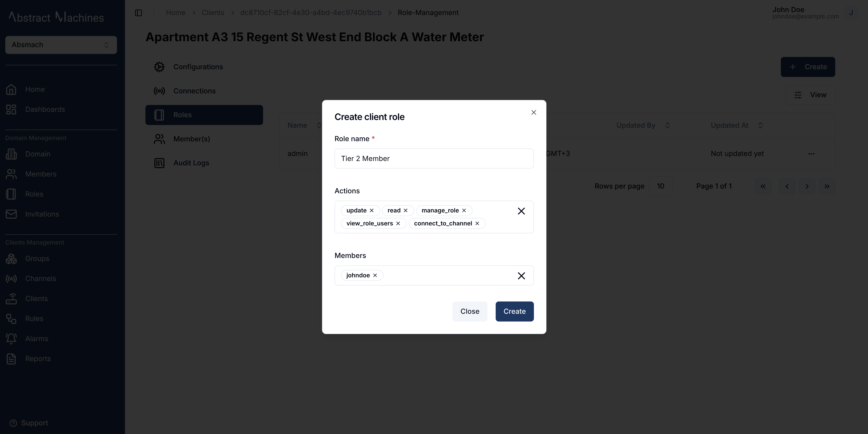
Task: Click the Reports document icon
Action: (x=11, y=359)
